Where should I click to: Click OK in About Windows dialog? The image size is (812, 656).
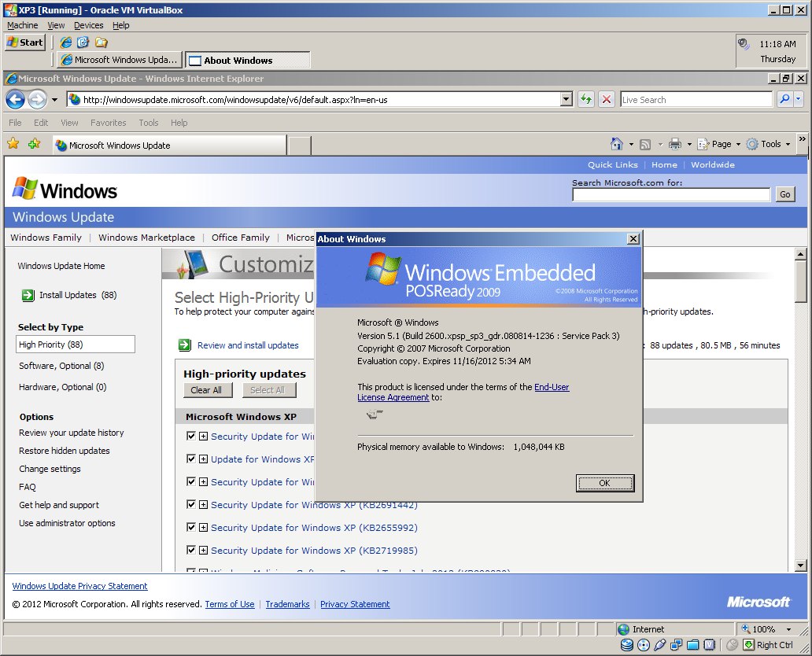click(605, 483)
